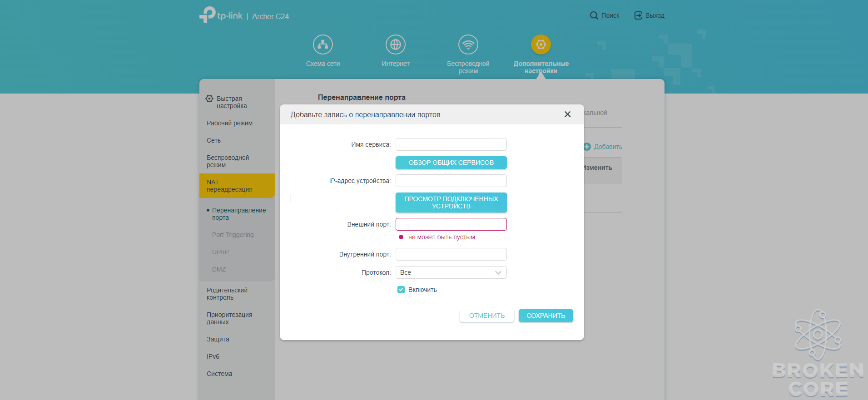Open the Беспроводной режим Wi-Fi icon
This screenshot has width=868, height=400.
468,44
